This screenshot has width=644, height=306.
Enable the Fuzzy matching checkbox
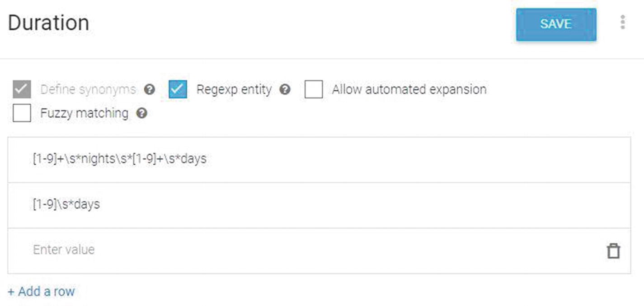coord(22,113)
